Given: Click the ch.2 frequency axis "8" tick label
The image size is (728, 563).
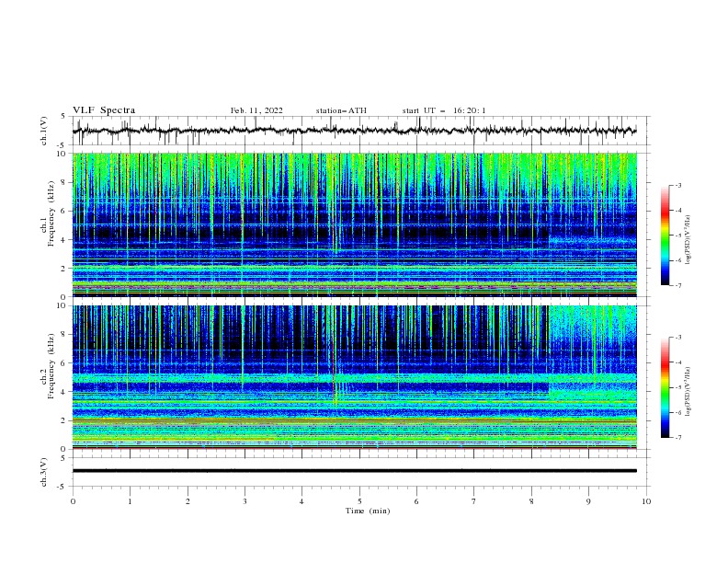Looking at the screenshot, I should click(x=65, y=335).
